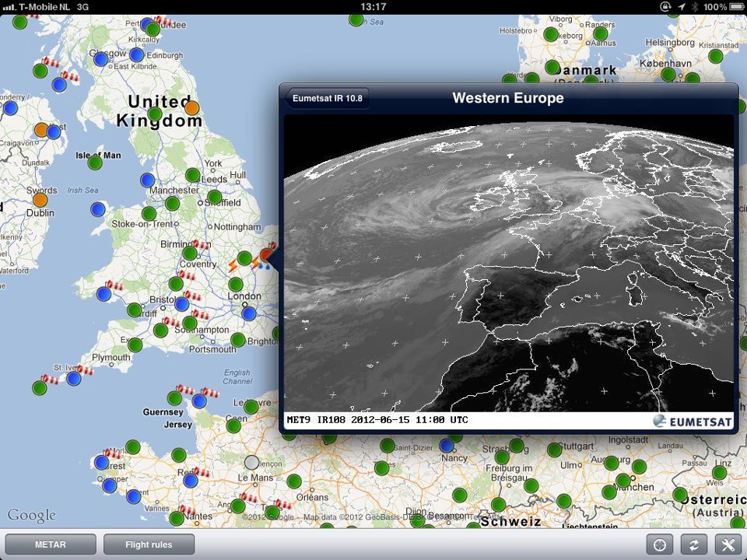Tap the orientation lock icon in status bar
Viewport: 747px width, 560px height.
point(665,7)
